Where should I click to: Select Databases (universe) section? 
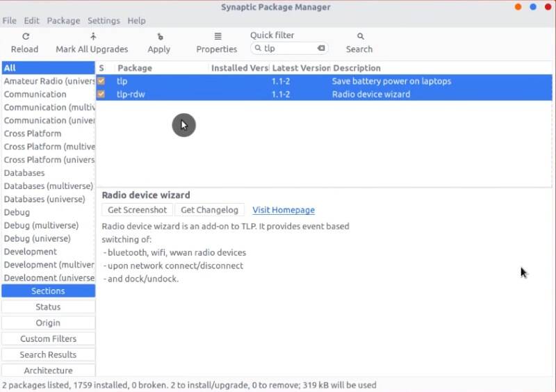[x=48, y=199]
